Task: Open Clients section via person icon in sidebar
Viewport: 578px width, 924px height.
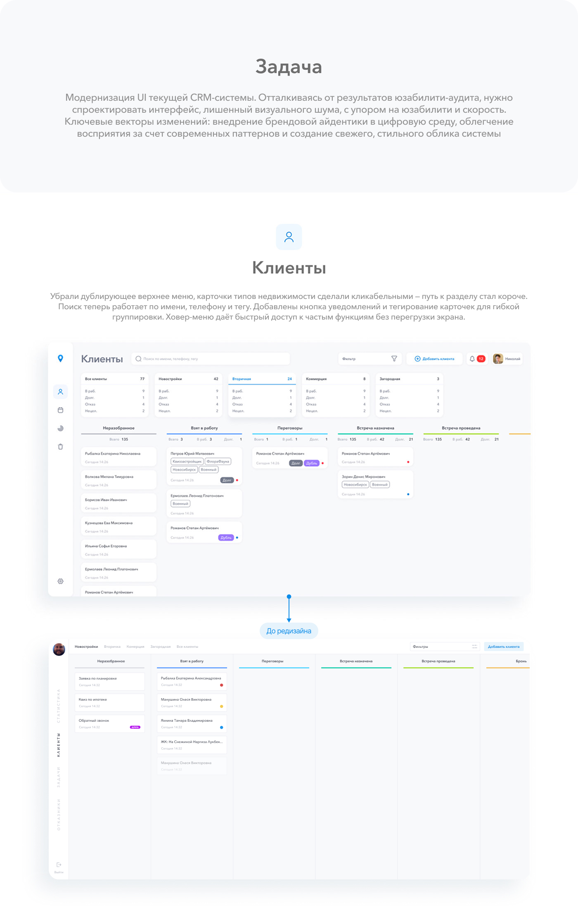Action: pos(60,392)
